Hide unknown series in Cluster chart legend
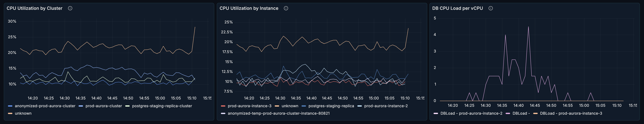The image size is (644, 124). click(23, 114)
